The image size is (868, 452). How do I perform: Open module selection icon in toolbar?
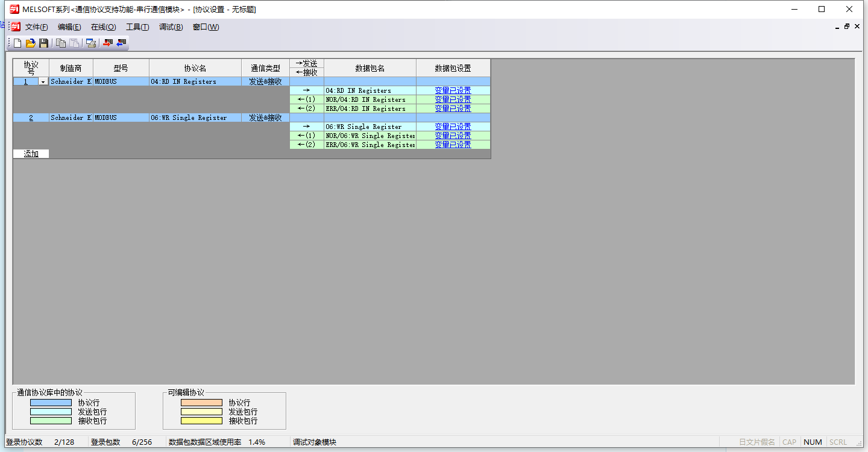point(91,43)
